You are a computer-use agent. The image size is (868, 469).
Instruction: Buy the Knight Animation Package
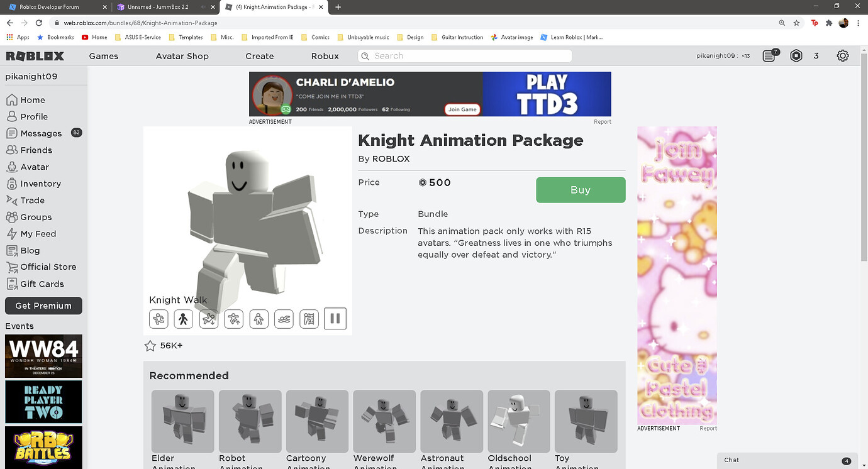click(580, 189)
